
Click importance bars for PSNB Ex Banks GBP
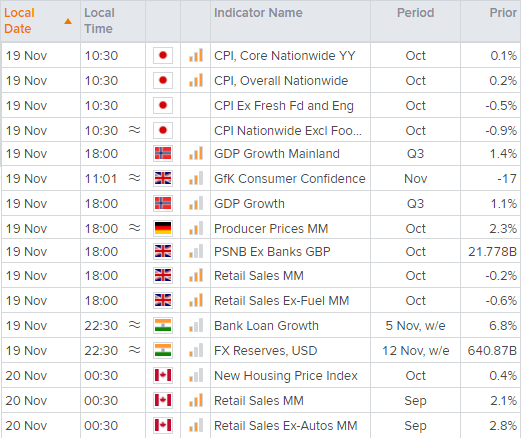point(196,251)
